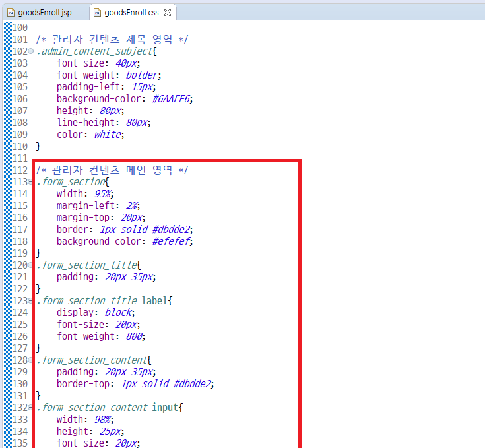Collapse the .form_section_content input rule at line 132

[x=30, y=408]
